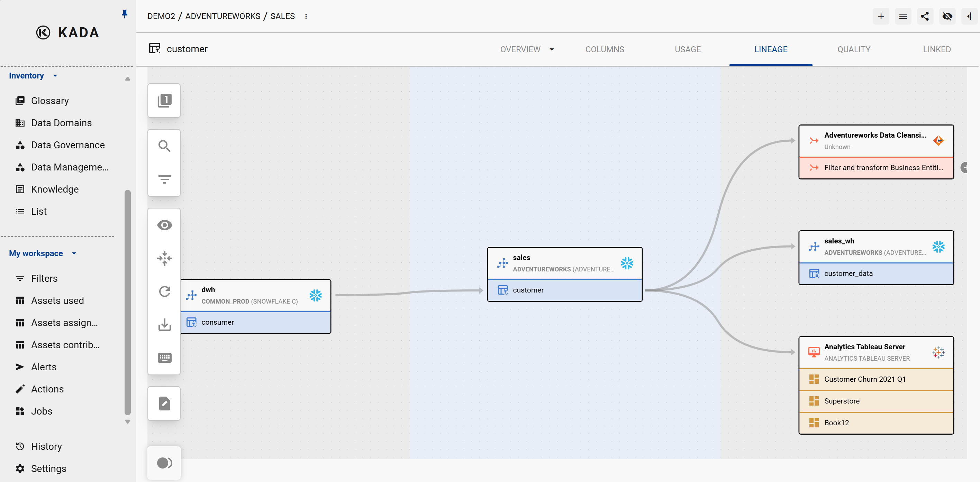Open the lineage filter icon

[164, 179]
